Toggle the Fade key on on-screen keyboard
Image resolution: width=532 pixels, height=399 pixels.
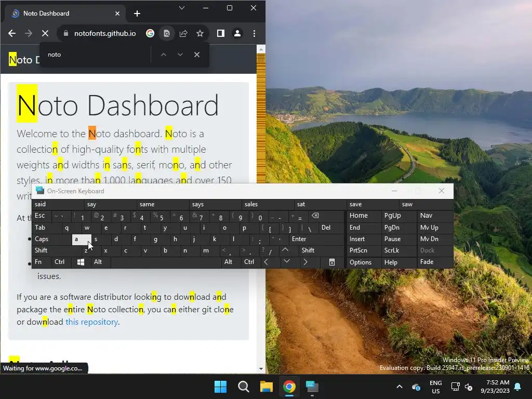point(435,262)
